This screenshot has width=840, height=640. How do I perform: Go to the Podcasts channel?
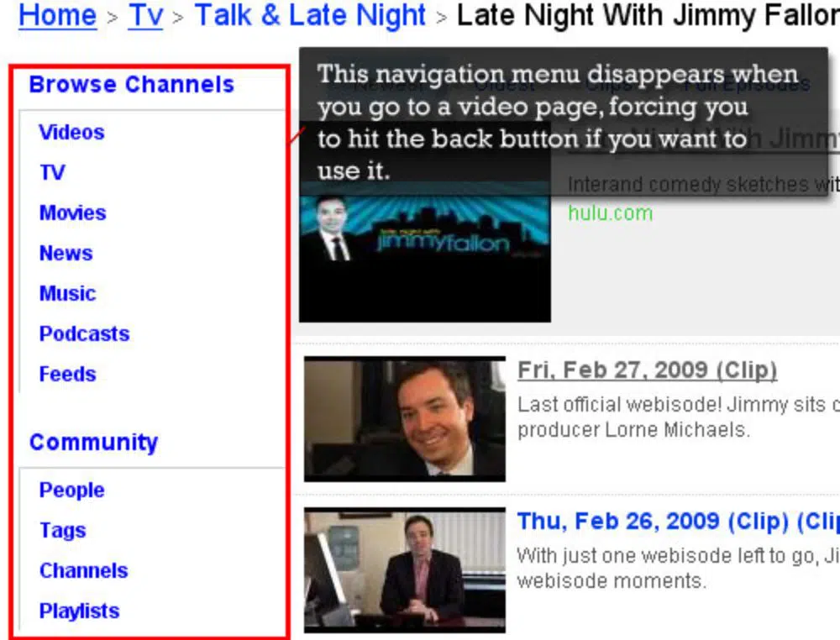84,333
